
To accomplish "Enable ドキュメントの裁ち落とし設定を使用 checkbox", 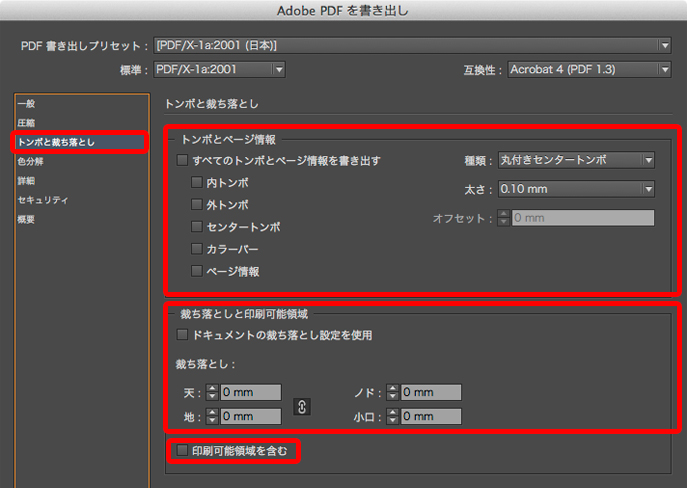I will point(182,335).
